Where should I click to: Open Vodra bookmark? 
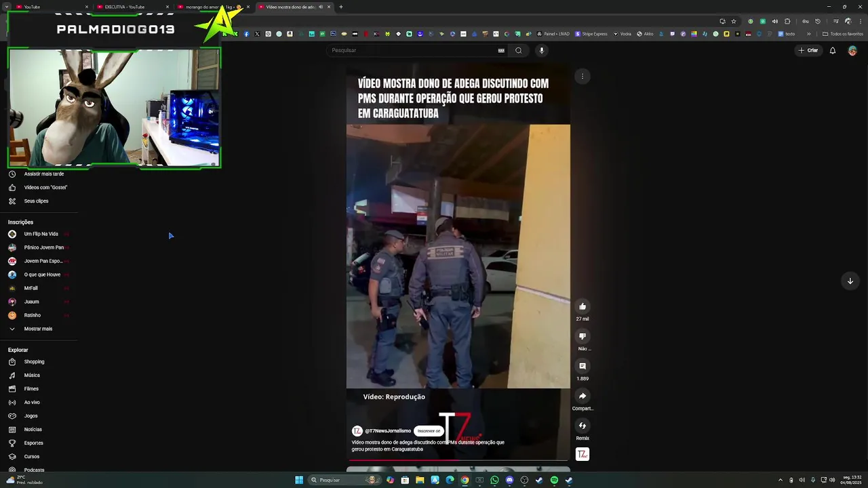pos(622,34)
